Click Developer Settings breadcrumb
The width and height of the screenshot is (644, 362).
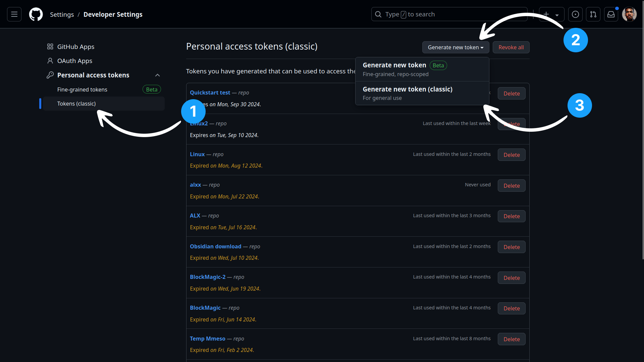coord(113,14)
